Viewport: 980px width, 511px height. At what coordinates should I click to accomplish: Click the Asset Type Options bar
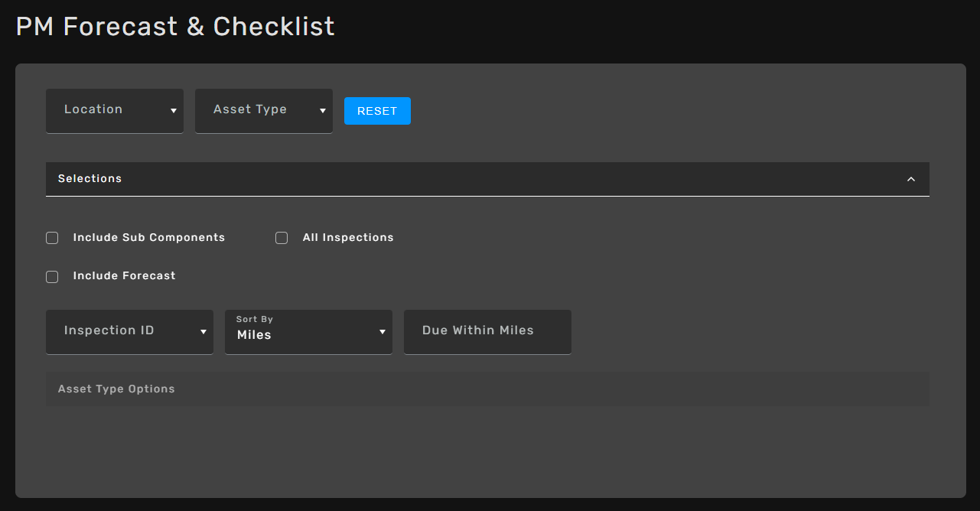[x=487, y=389]
